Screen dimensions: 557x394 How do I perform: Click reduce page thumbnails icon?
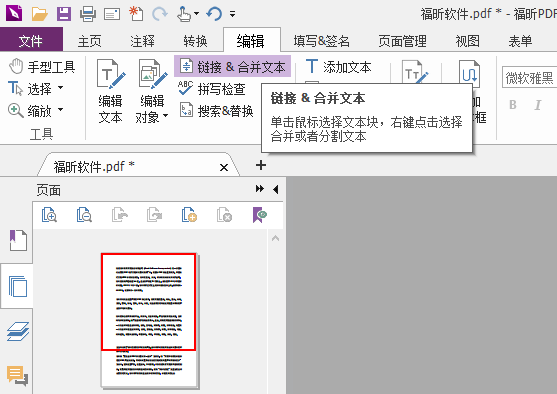pyautogui.click(x=84, y=215)
